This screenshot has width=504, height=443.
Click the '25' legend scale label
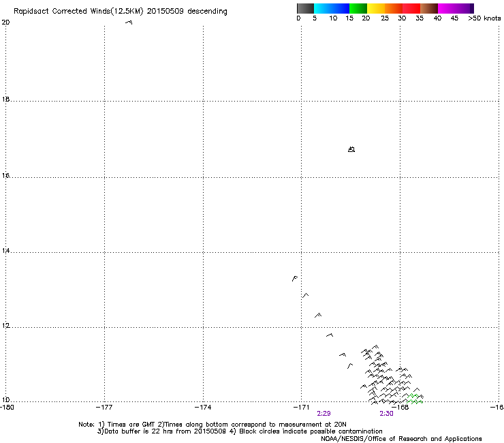tap(385, 18)
